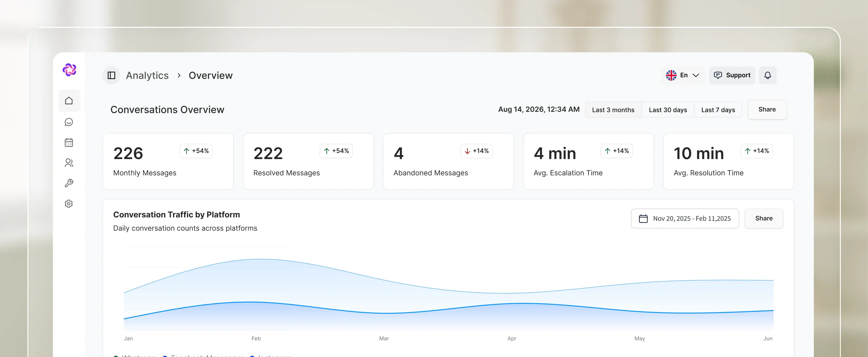Go to Analytics in the breadcrumb
868x357 pixels.
(147, 76)
